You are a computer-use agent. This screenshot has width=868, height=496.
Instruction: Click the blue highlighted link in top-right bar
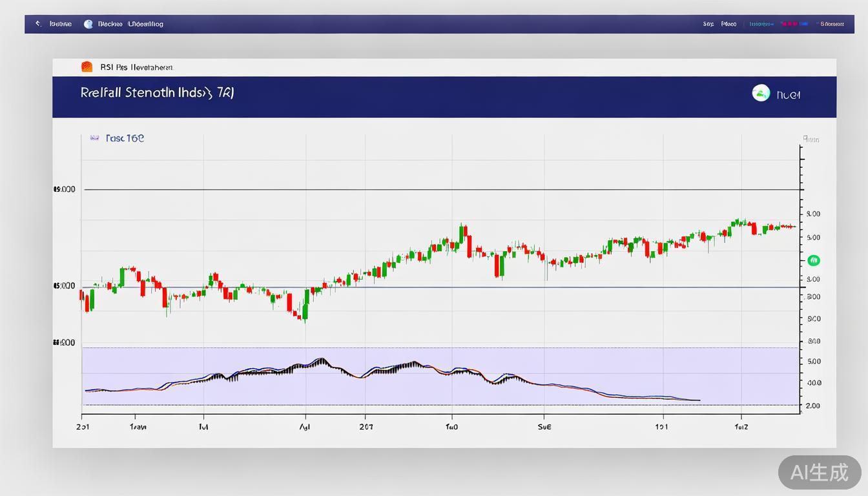coord(761,24)
